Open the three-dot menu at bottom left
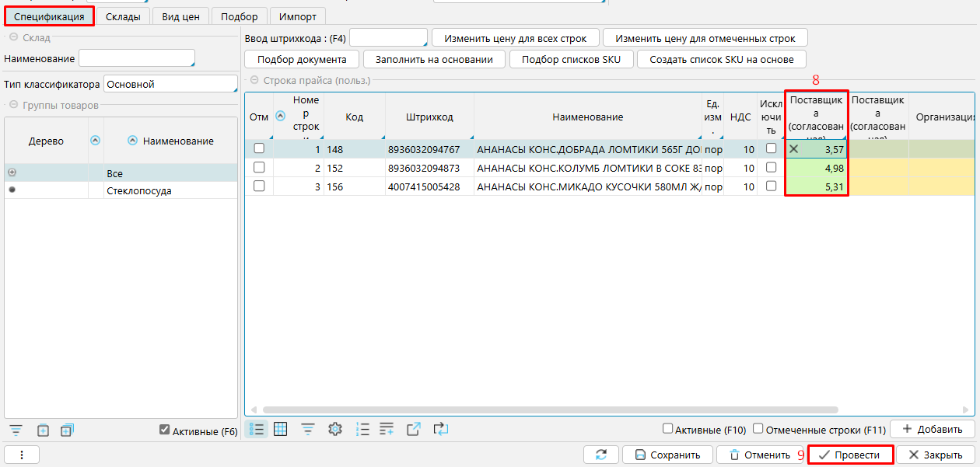980x467 pixels. (x=22, y=455)
